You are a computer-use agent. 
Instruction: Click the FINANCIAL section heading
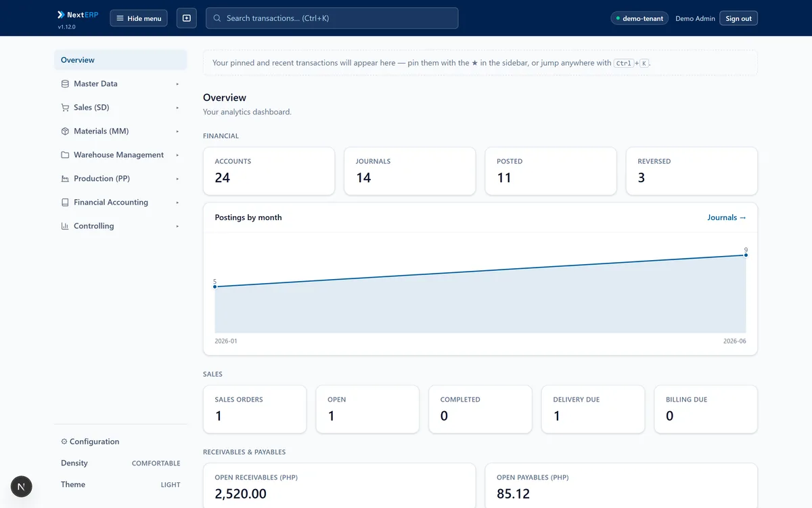pyautogui.click(x=221, y=136)
